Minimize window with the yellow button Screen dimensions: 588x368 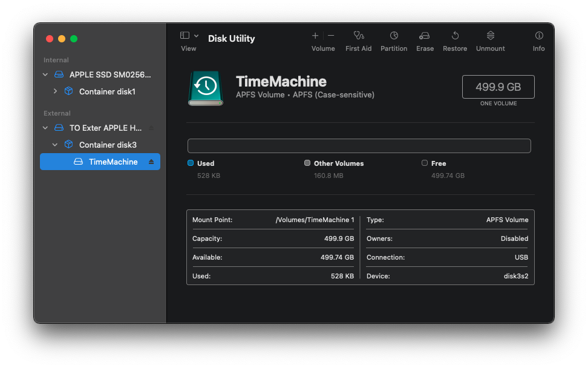(62, 39)
